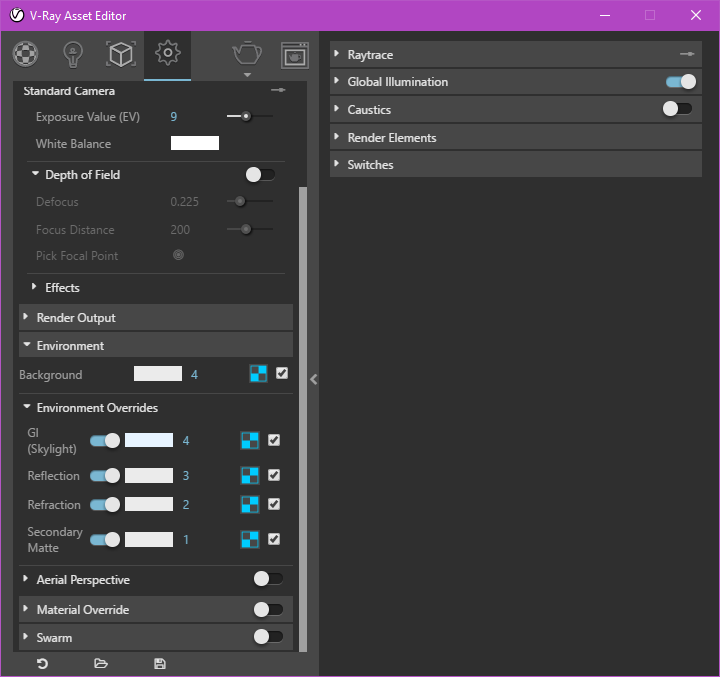The width and height of the screenshot is (720, 677).
Task: Collapse Depth of Field section
Action: tap(35, 174)
